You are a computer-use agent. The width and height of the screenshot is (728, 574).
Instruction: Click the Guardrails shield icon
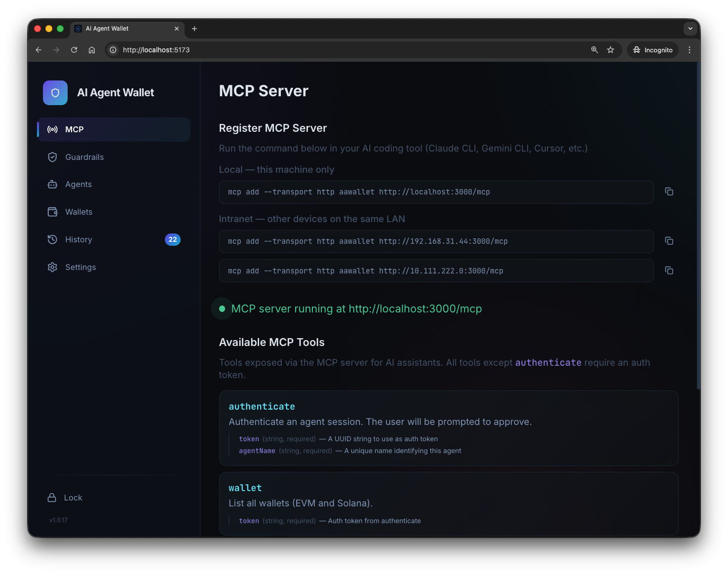tap(52, 157)
